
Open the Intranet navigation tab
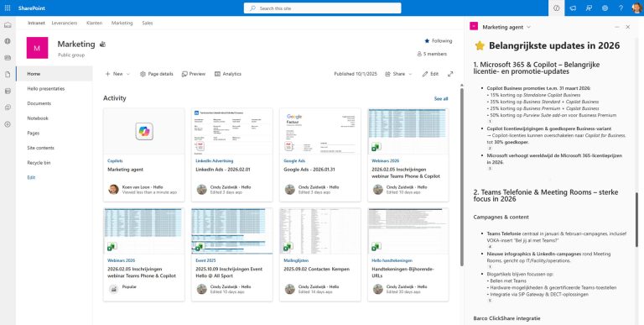click(x=36, y=23)
